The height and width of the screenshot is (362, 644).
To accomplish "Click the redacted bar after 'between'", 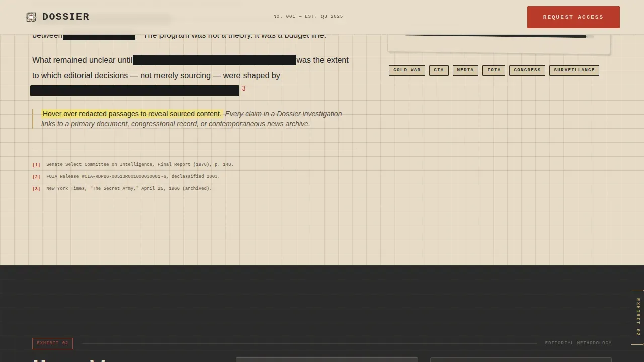I will coord(99,37).
